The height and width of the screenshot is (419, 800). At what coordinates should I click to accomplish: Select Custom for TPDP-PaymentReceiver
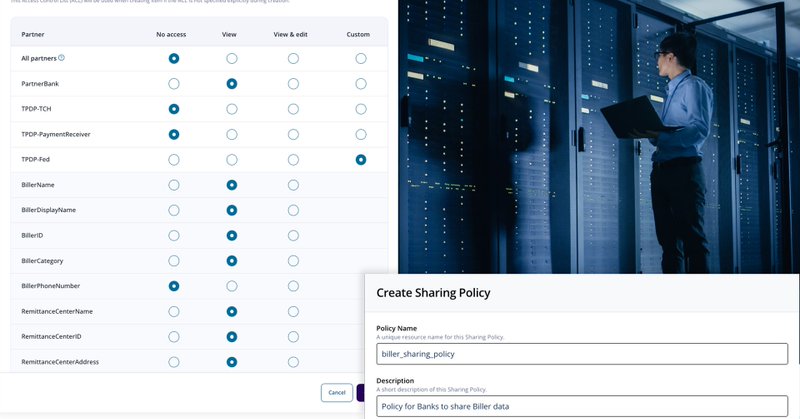click(361, 135)
